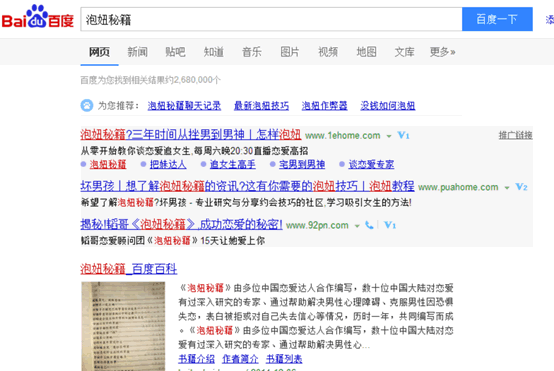Open the Baike book thumbnail image
Image resolution: width=554 pixels, height=371 pixels.
tap(123, 326)
